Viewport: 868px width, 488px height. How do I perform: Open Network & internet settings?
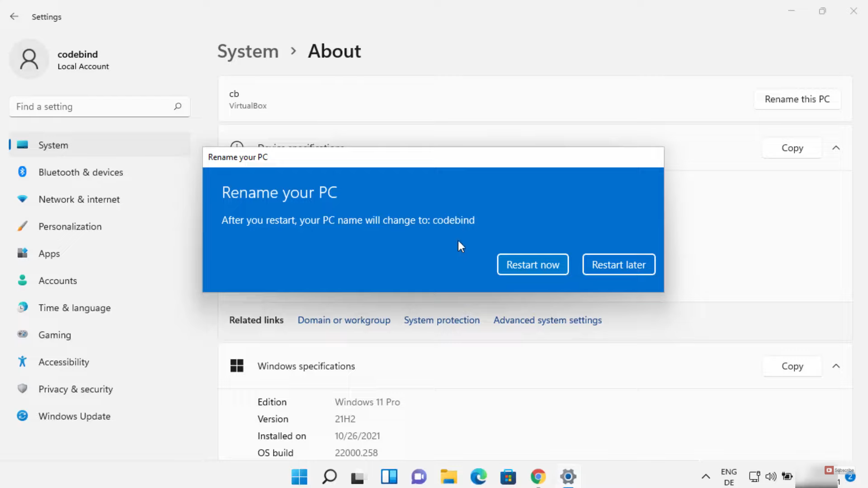(79, 199)
